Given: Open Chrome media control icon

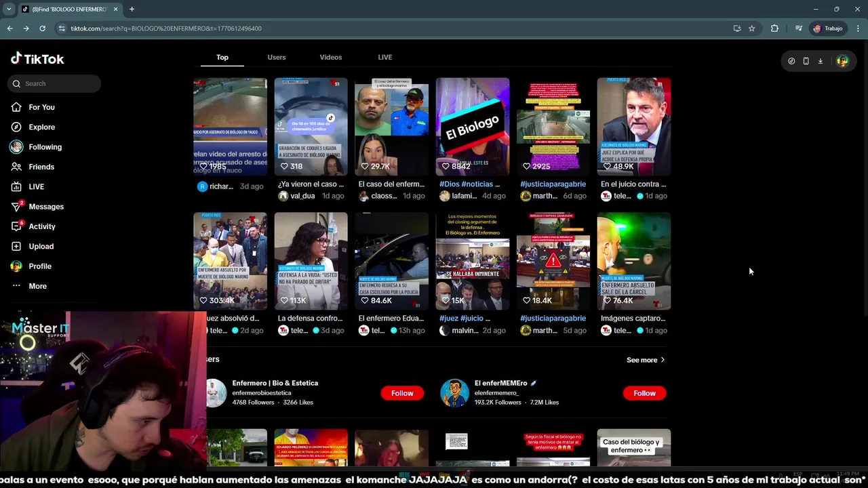Looking at the screenshot, I should point(799,28).
